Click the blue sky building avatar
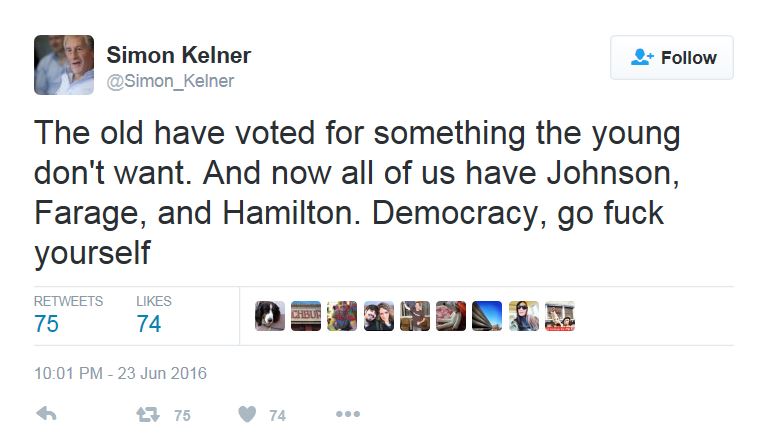Image resolution: width=757 pixels, height=446 pixels. (x=487, y=316)
